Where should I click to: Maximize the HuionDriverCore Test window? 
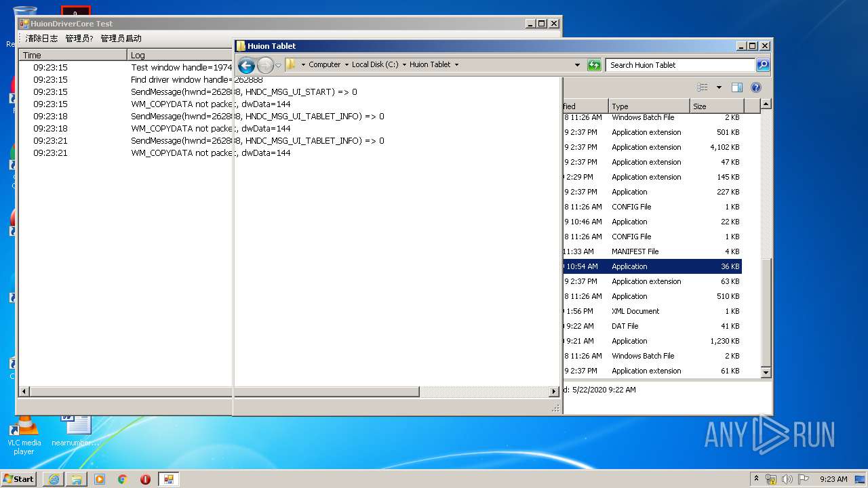point(541,23)
